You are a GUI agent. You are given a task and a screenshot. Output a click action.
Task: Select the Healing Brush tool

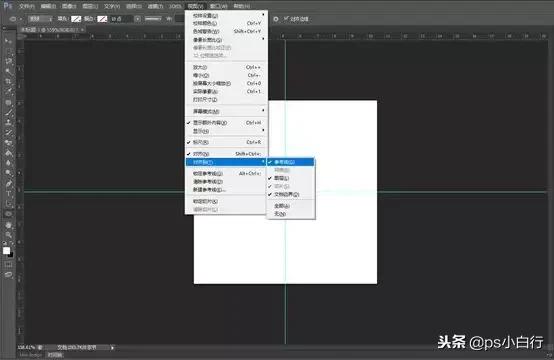coord(8,102)
